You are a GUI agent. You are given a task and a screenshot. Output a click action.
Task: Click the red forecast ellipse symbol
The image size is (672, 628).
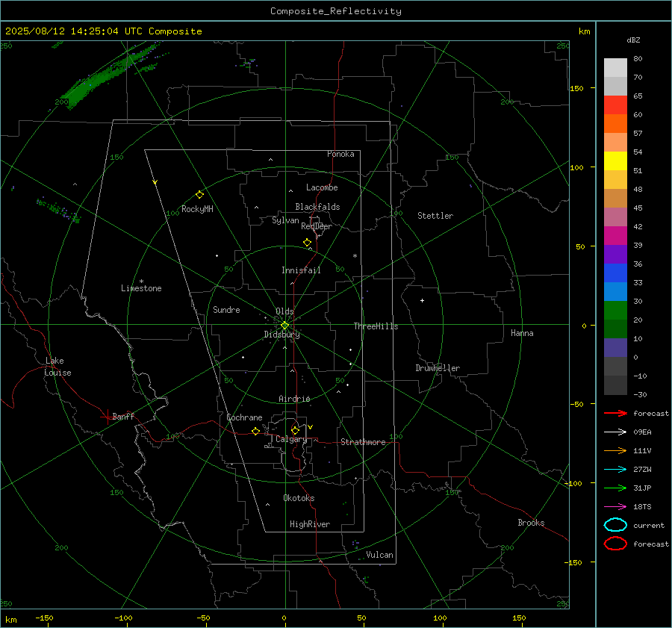coord(615,544)
